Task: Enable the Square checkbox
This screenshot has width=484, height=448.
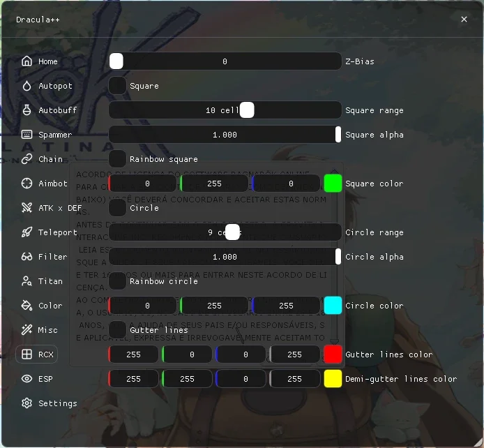Action: point(117,86)
